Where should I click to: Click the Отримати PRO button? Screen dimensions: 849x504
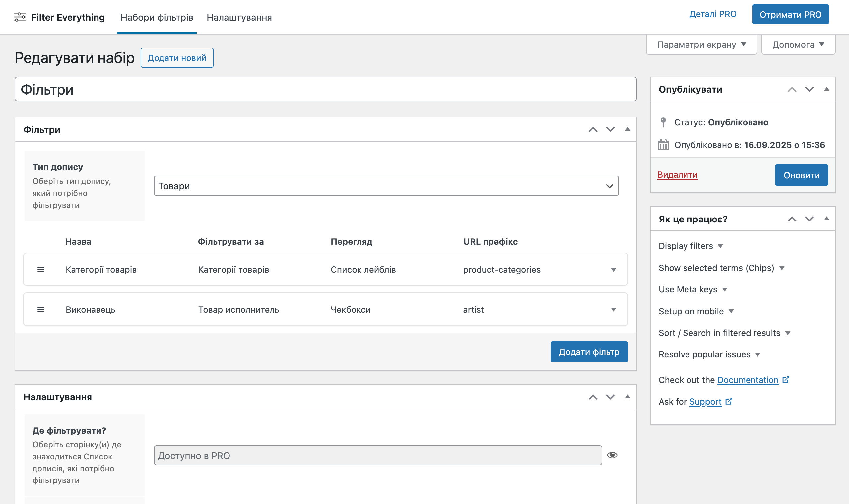pyautogui.click(x=790, y=14)
